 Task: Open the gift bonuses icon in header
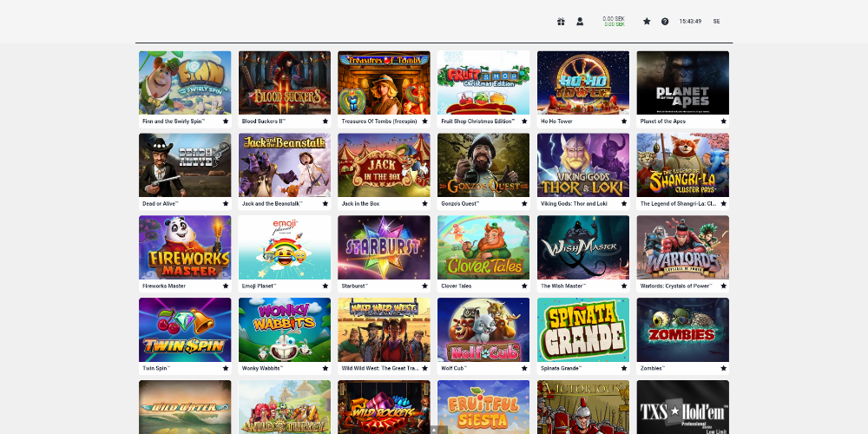(x=561, y=22)
